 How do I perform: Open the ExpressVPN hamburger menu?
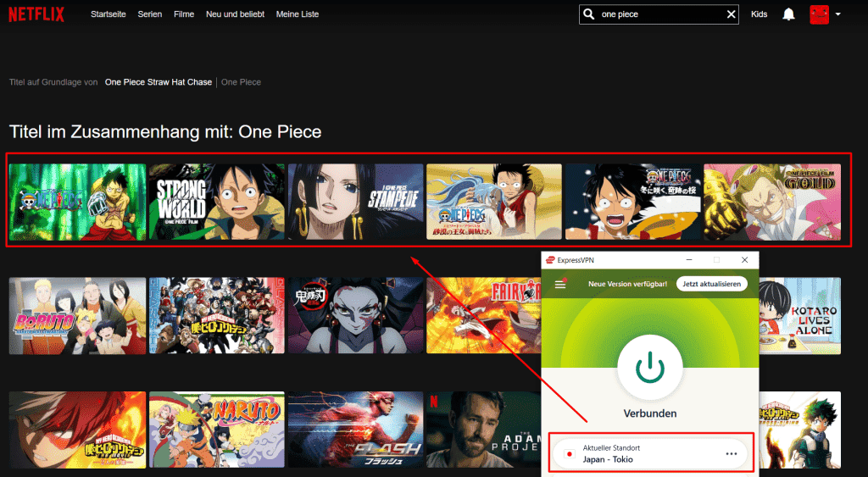coord(560,284)
